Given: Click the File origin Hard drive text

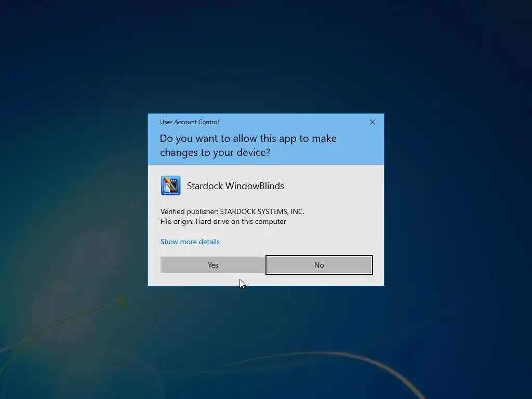Looking at the screenshot, I should click(223, 221).
